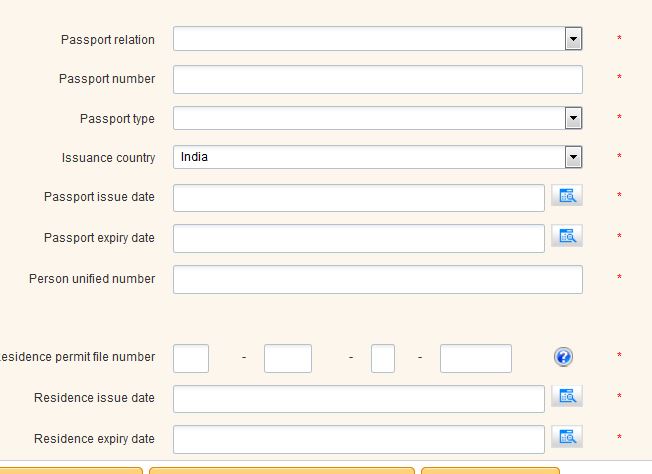This screenshot has width=652, height=474.
Task: Open calendar picker for Passport expiry date
Action: [x=567, y=237]
